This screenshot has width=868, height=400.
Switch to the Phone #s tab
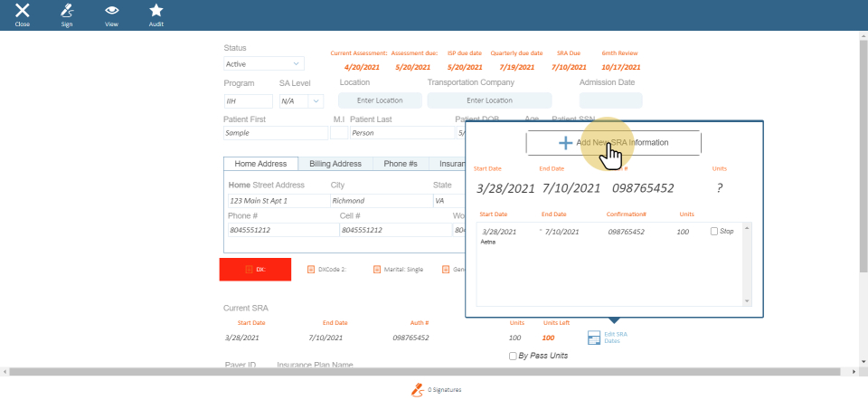400,164
